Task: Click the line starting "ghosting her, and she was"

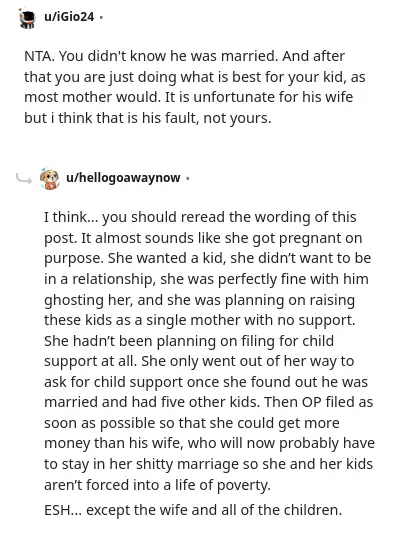Action: [199, 300]
